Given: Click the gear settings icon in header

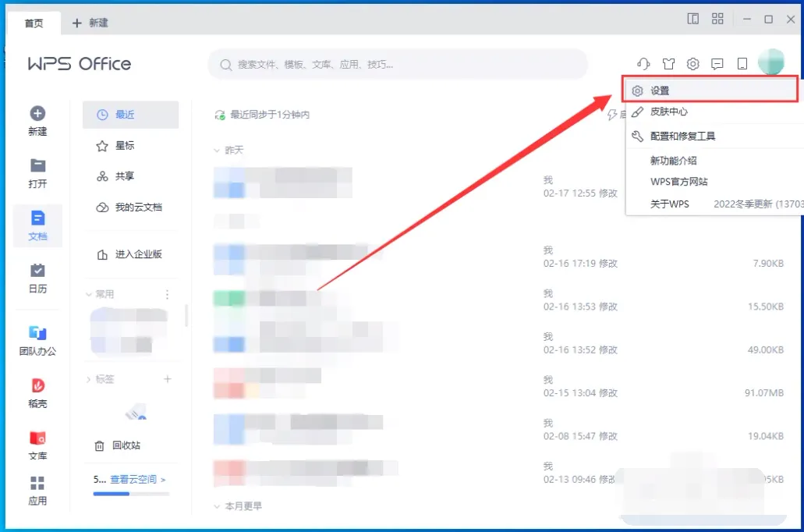Looking at the screenshot, I should pyautogui.click(x=692, y=64).
